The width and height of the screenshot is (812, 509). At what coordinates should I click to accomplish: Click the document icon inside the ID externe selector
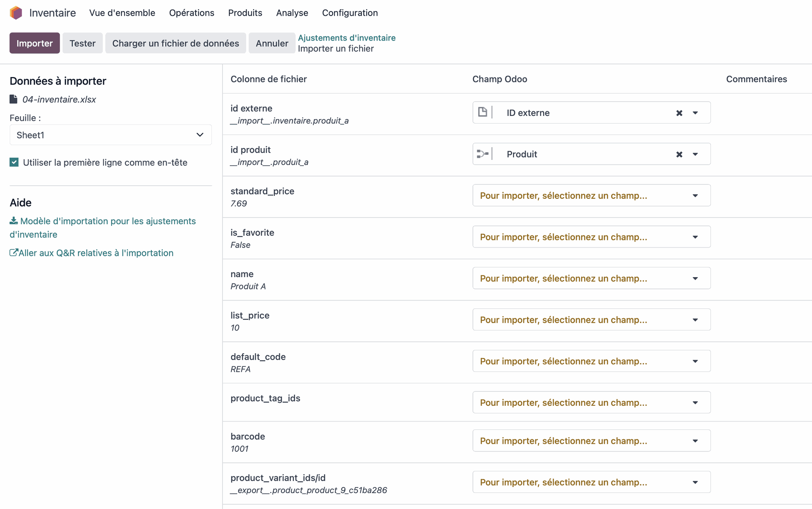click(483, 112)
